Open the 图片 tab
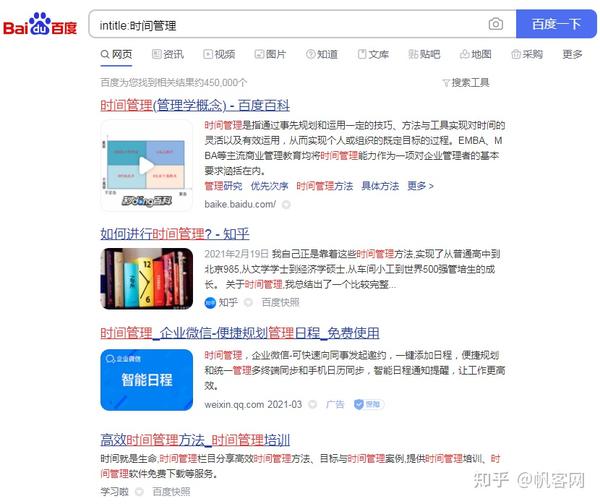Screen dimensions: 600x504 [271, 54]
